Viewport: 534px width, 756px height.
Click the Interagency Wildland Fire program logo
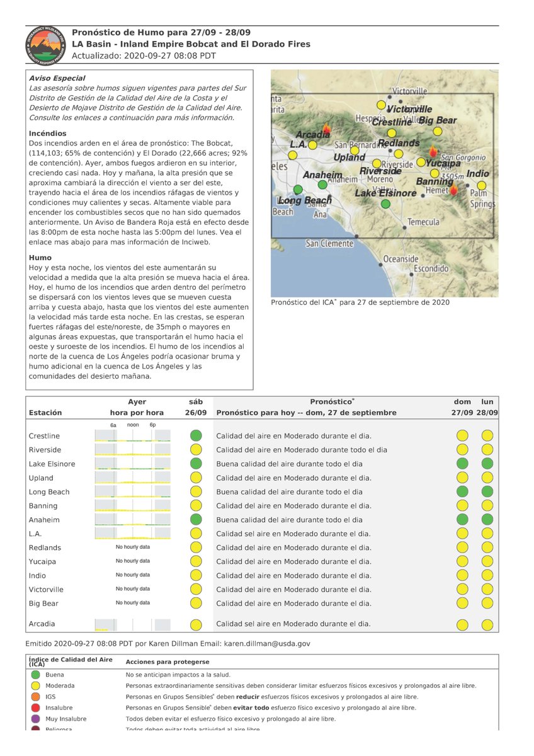tap(45, 45)
